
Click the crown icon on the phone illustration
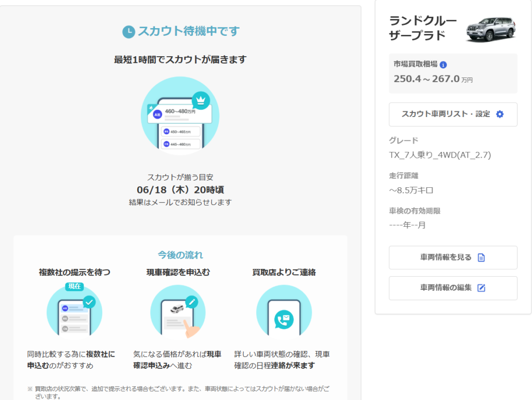coord(201,100)
